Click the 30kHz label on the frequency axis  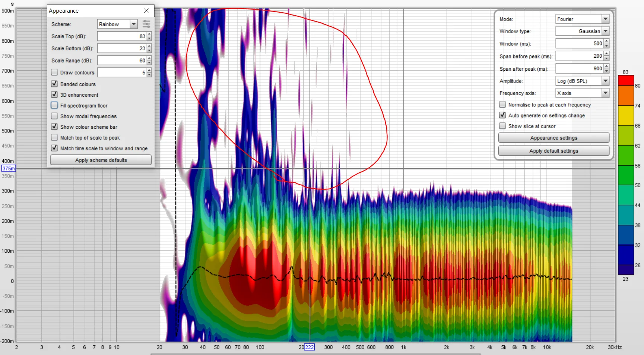click(615, 347)
